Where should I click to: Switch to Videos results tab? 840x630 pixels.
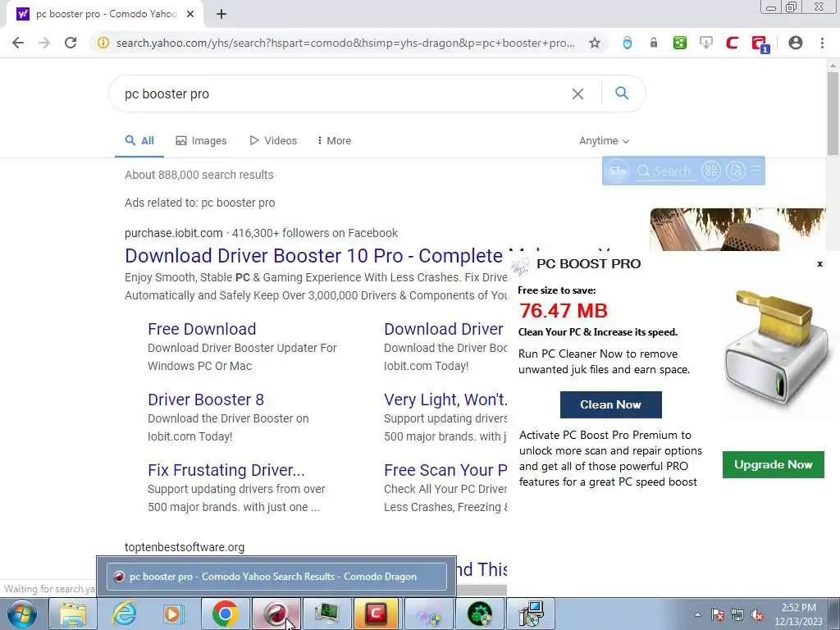coord(273,140)
